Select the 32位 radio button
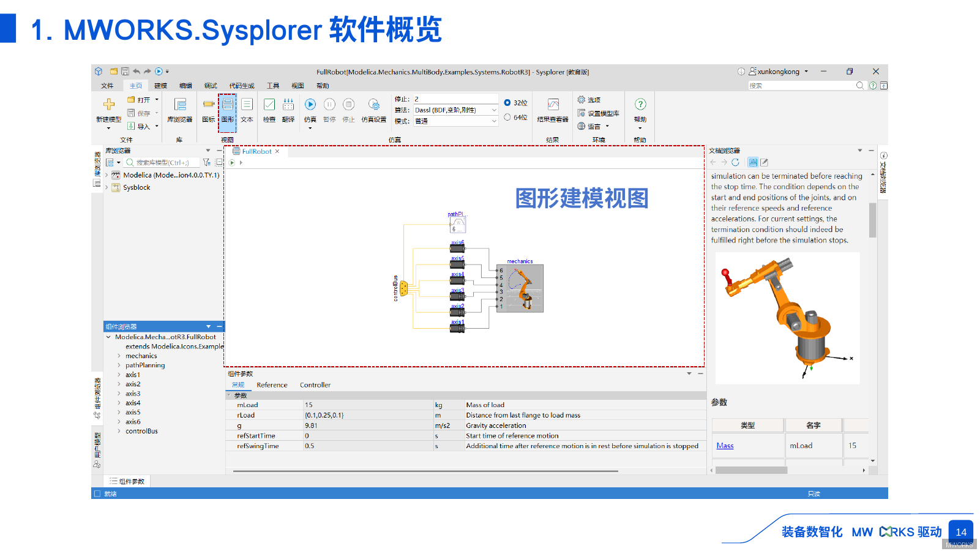Screen dimensions: 980x551 pos(506,102)
